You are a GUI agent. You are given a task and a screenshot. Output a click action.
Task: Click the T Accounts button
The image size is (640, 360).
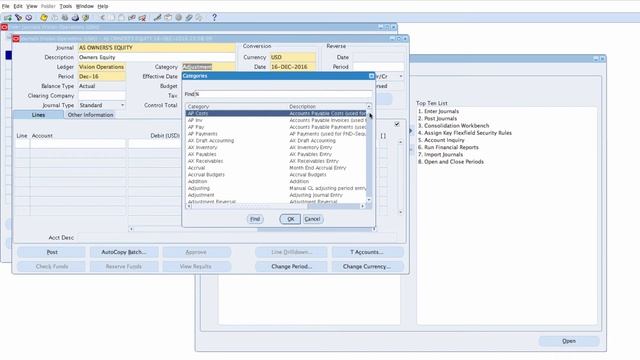coord(367,252)
